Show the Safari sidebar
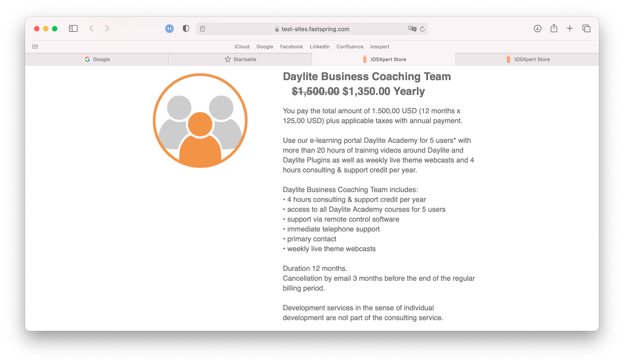Viewport: 624px width, 364px height. click(74, 29)
